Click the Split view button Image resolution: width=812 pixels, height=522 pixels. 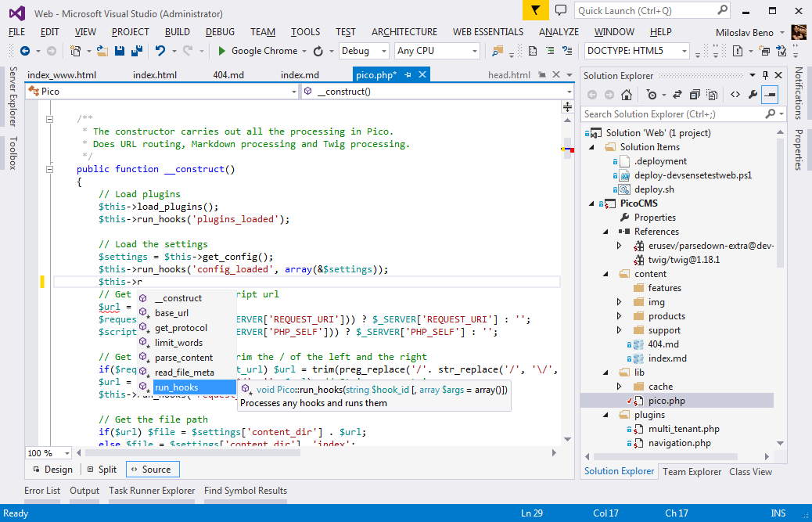(x=102, y=469)
